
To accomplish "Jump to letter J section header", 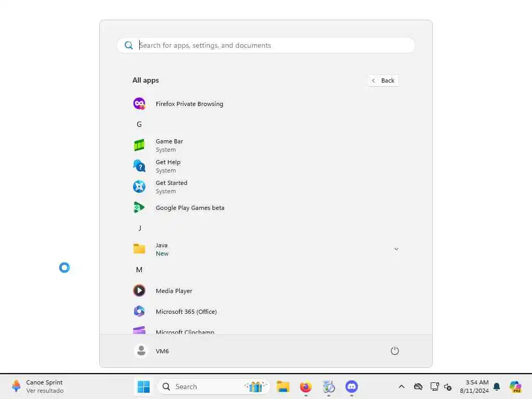I will click(139, 228).
